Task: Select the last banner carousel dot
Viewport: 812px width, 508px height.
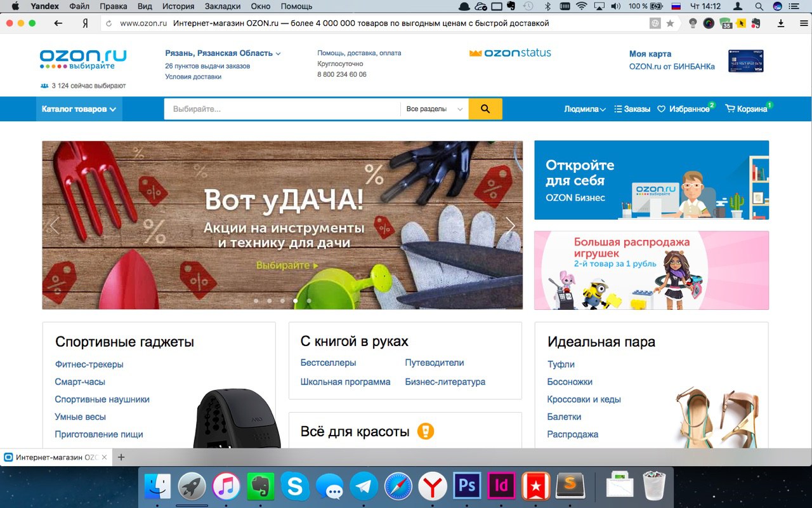Action: click(309, 300)
